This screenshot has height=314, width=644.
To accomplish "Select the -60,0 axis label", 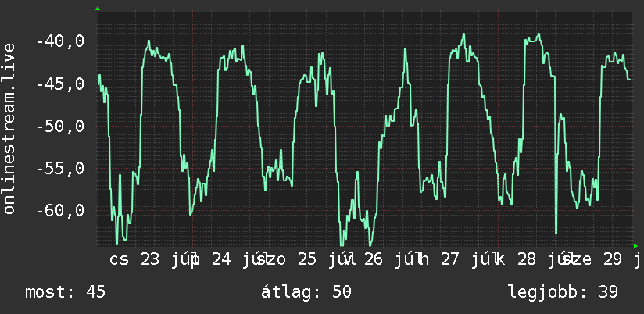I will tap(60, 211).
